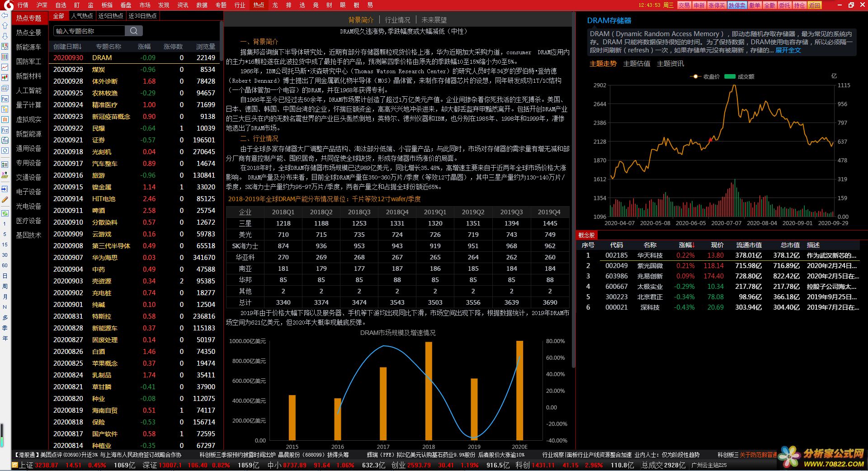The width and height of the screenshot is (868, 471).
Task: Click the back arrow icon in left toolbar
Action: point(5,15)
